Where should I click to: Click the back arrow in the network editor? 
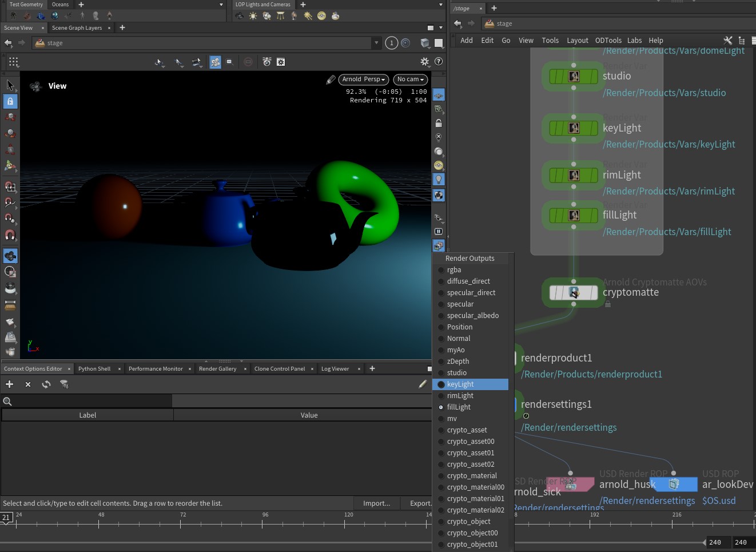tap(457, 23)
